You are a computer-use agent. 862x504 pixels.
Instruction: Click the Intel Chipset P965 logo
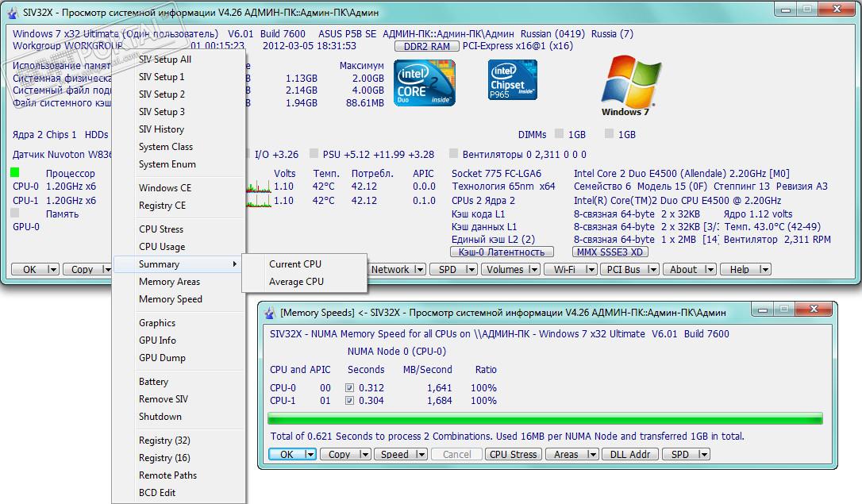512,80
